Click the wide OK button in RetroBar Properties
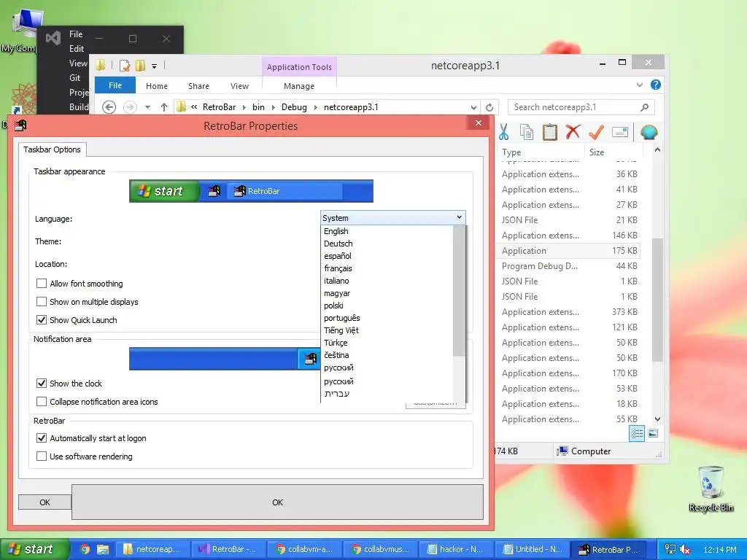This screenshot has height=560, width=747. click(x=277, y=502)
